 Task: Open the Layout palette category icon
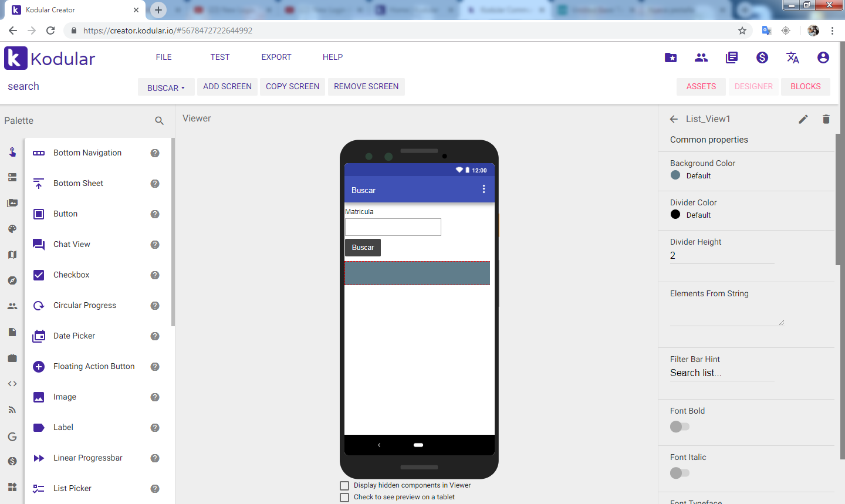[12, 177]
